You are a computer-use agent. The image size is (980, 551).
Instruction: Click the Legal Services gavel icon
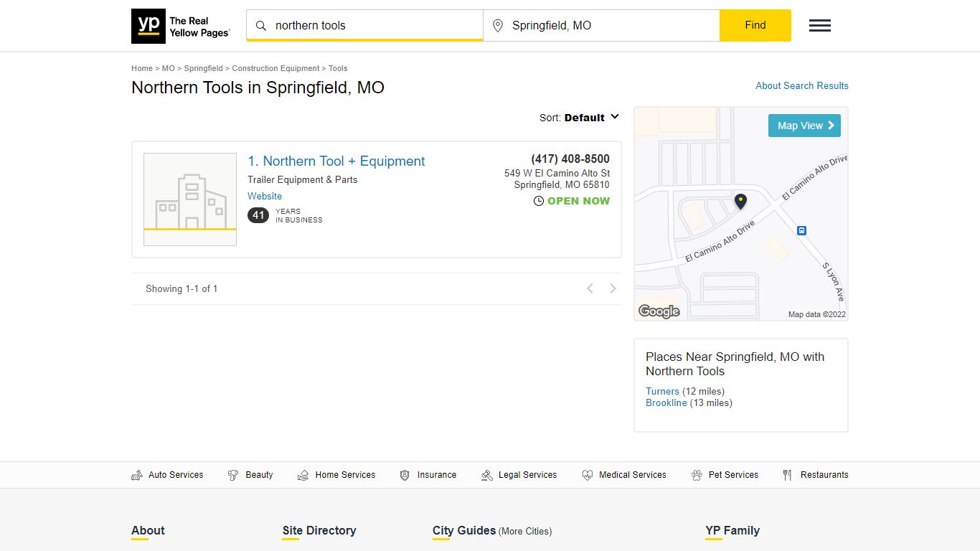click(x=487, y=475)
